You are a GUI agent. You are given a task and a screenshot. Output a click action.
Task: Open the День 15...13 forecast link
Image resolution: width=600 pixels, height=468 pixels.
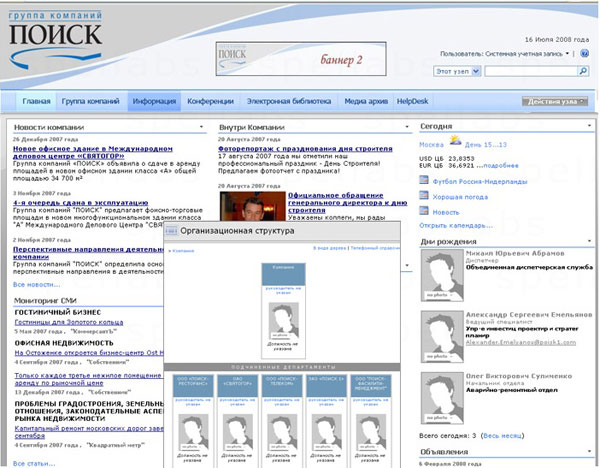(486, 145)
